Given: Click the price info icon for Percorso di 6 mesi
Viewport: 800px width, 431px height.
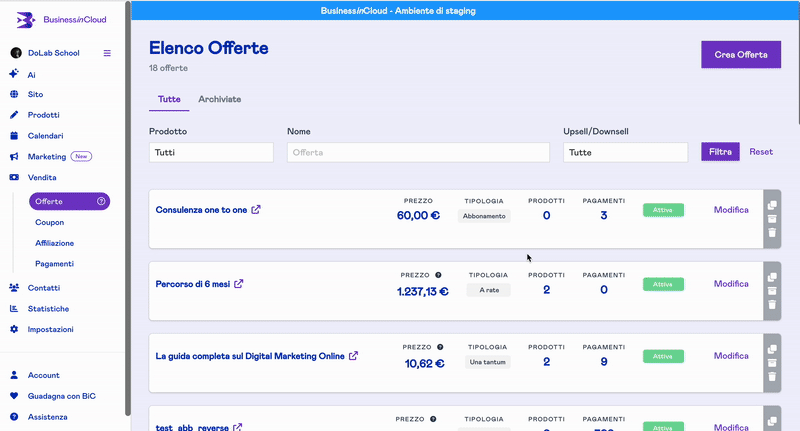Looking at the screenshot, I should 440,275.
